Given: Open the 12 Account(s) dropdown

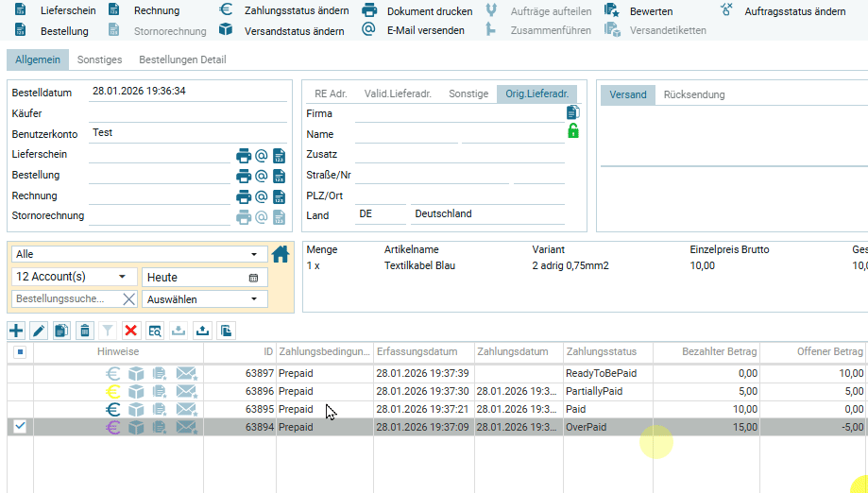Looking at the screenshot, I should point(123,277).
